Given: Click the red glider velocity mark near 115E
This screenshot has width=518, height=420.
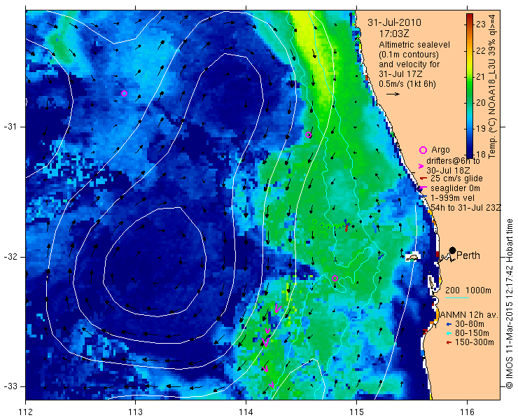Looking at the screenshot, I should point(346,227).
